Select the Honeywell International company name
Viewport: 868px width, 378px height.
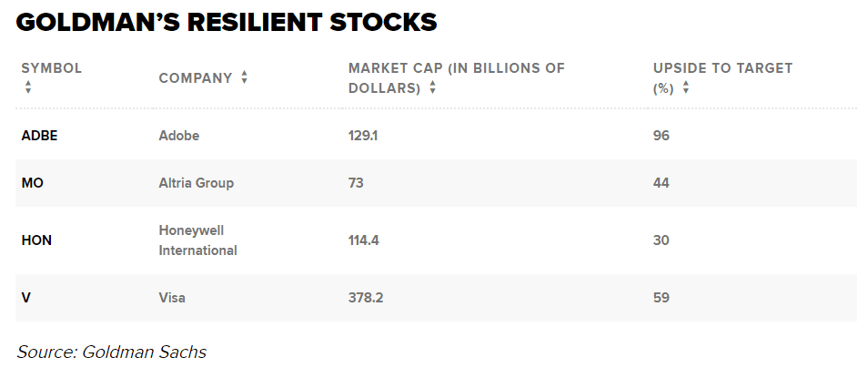click(x=197, y=240)
